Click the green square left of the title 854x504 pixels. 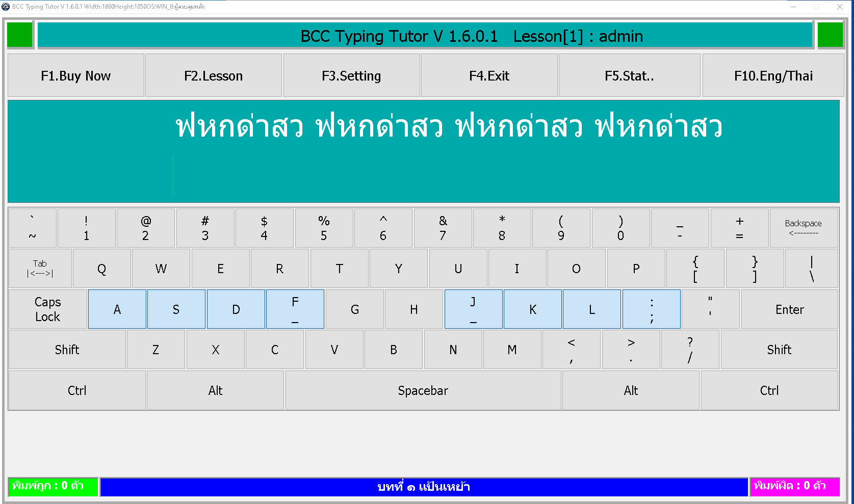(x=20, y=35)
